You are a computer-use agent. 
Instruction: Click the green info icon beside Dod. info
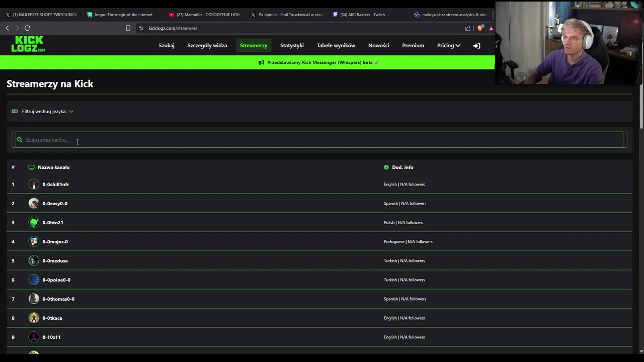[x=386, y=167]
